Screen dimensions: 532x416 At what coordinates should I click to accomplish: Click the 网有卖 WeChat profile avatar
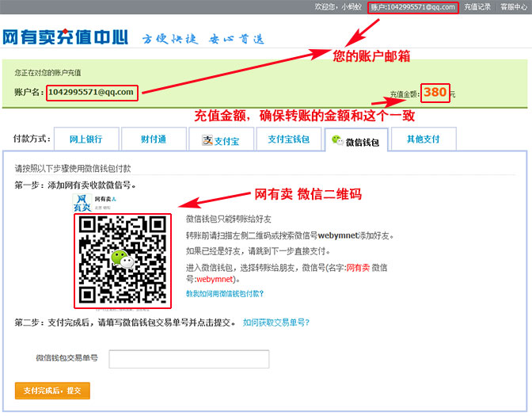point(82,203)
